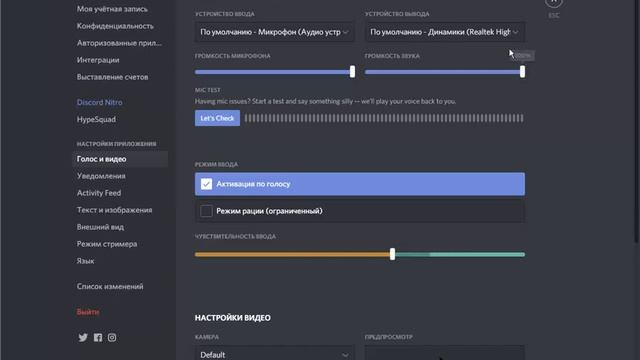Open the Интеграции section
The height and width of the screenshot is (360, 640).
pos(98,60)
